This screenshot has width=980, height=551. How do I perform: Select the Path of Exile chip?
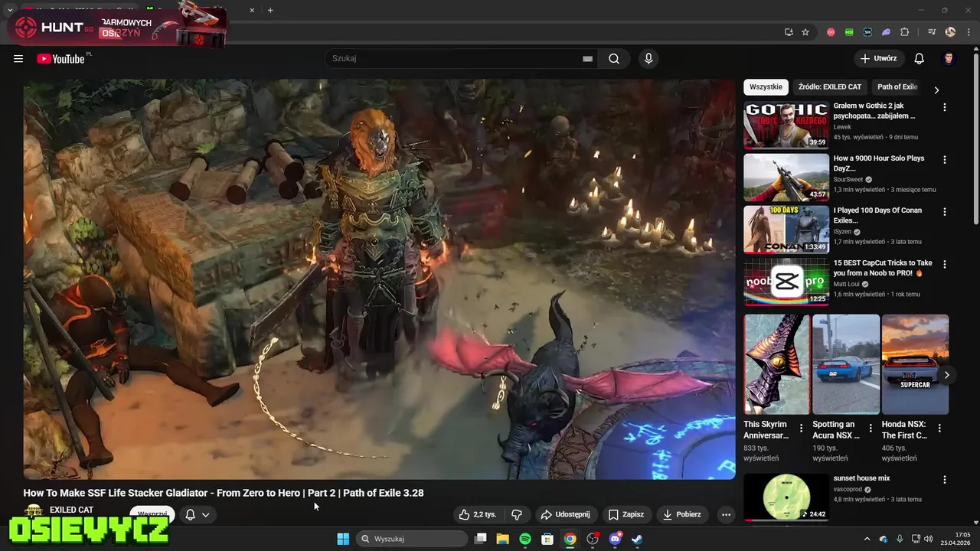(897, 87)
